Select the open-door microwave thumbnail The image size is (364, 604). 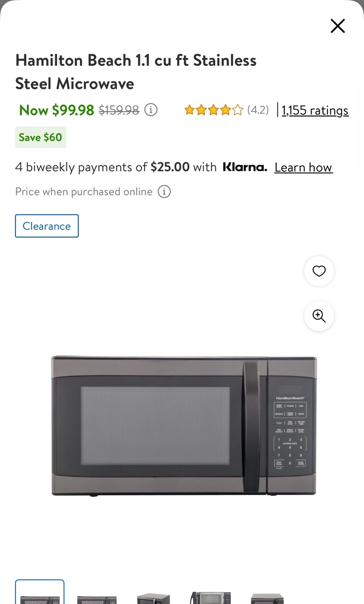[x=211, y=598]
